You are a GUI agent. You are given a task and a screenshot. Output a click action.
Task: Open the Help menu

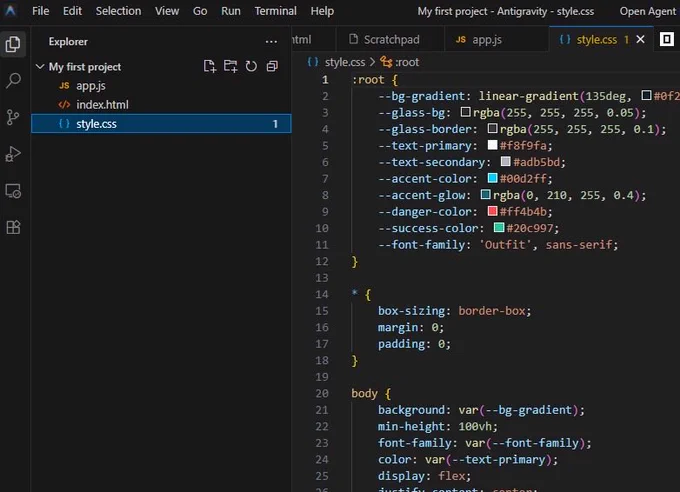(x=322, y=11)
